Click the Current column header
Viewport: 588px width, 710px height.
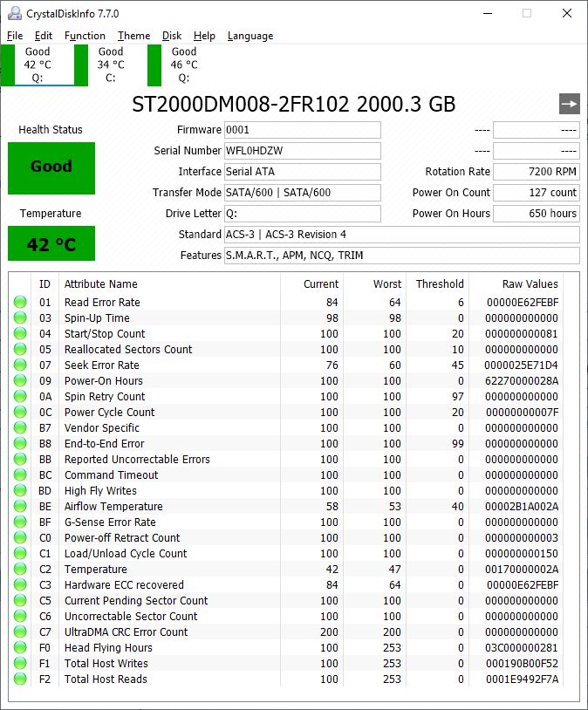click(311, 283)
